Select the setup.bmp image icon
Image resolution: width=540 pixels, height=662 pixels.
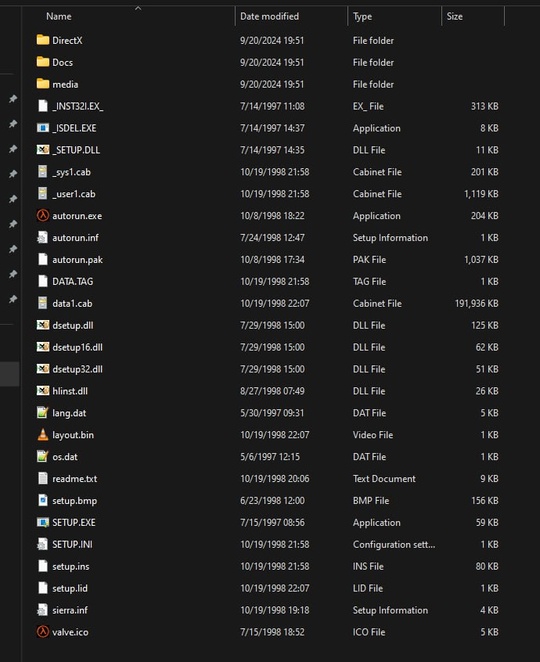[x=43, y=501]
